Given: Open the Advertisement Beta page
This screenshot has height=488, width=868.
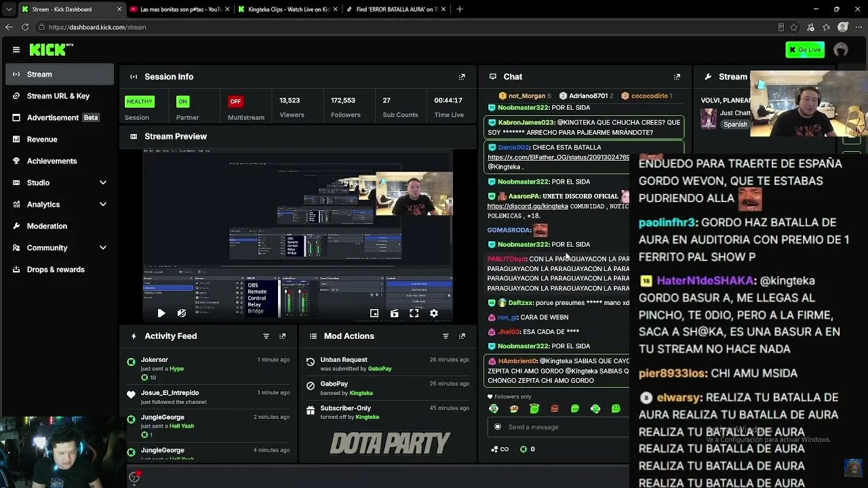Looking at the screenshot, I should pos(60,117).
